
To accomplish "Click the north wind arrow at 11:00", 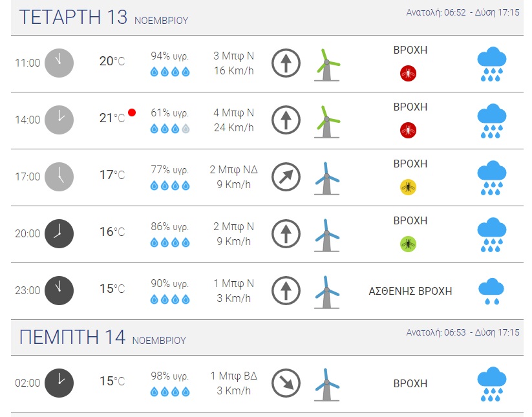I will click(286, 63).
